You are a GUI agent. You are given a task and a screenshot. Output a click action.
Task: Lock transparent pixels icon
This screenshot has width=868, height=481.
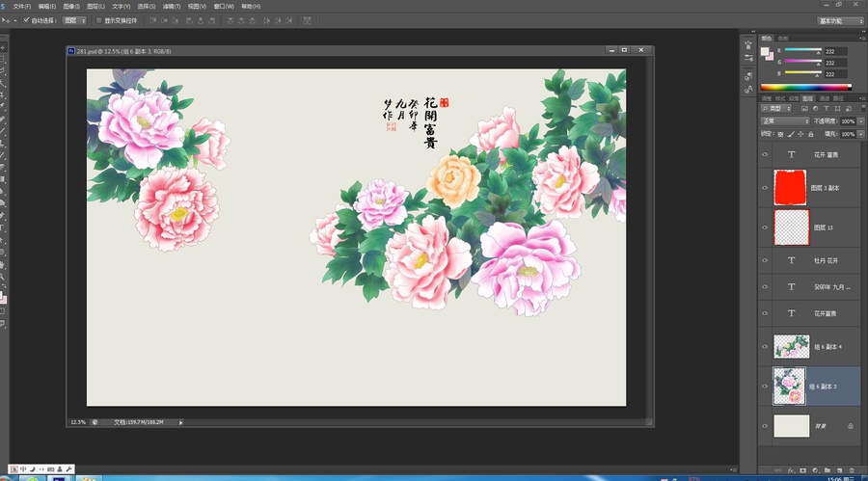pyautogui.click(x=780, y=134)
